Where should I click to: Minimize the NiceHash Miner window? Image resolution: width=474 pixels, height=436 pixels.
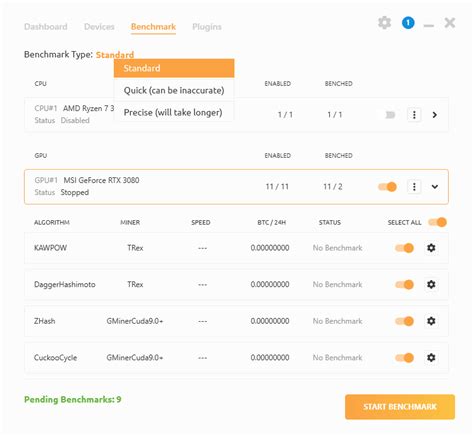[x=429, y=25]
